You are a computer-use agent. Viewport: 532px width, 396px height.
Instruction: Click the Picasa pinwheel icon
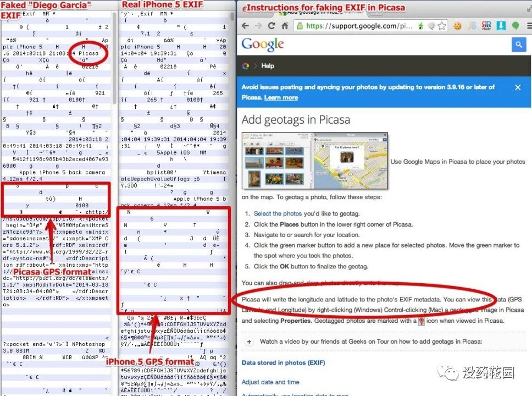[x=245, y=66]
